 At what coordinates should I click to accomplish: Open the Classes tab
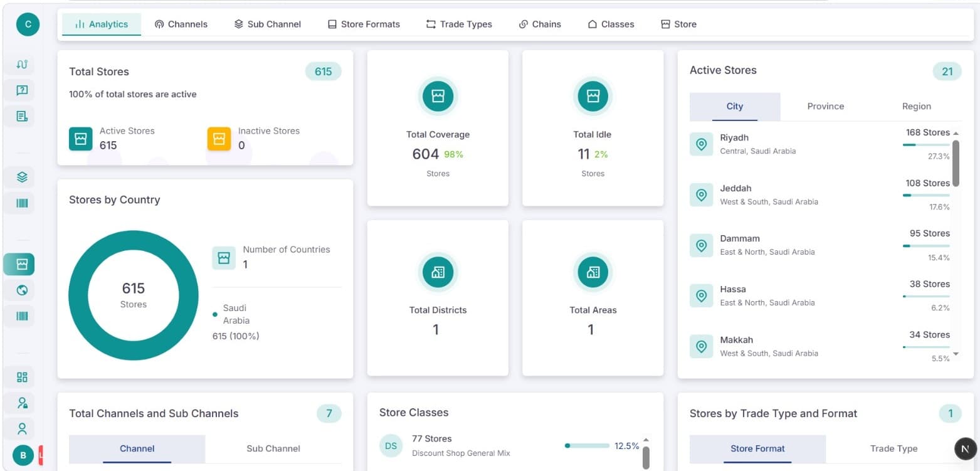611,24
